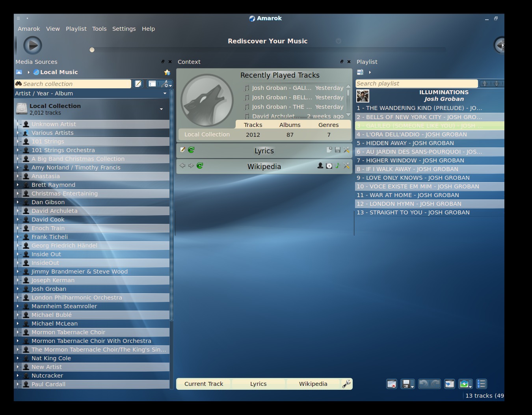Click the save lyrics floppy icon

pos(338,150)
